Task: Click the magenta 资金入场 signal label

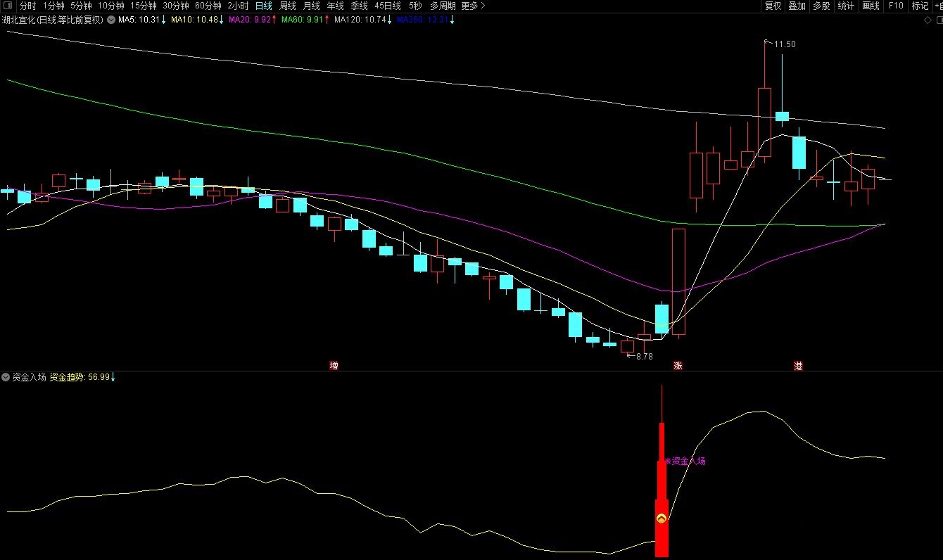Action: click(x=685, y=462)
